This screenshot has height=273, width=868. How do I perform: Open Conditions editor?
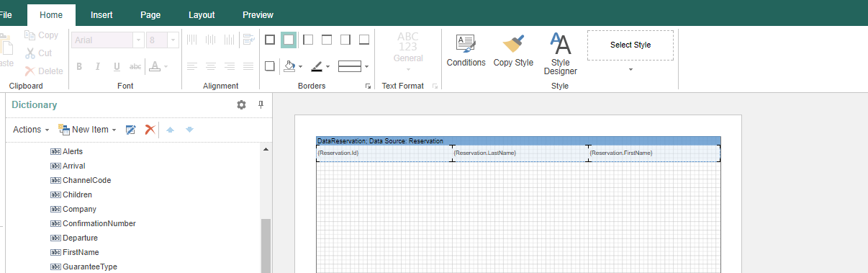point(466,50)
